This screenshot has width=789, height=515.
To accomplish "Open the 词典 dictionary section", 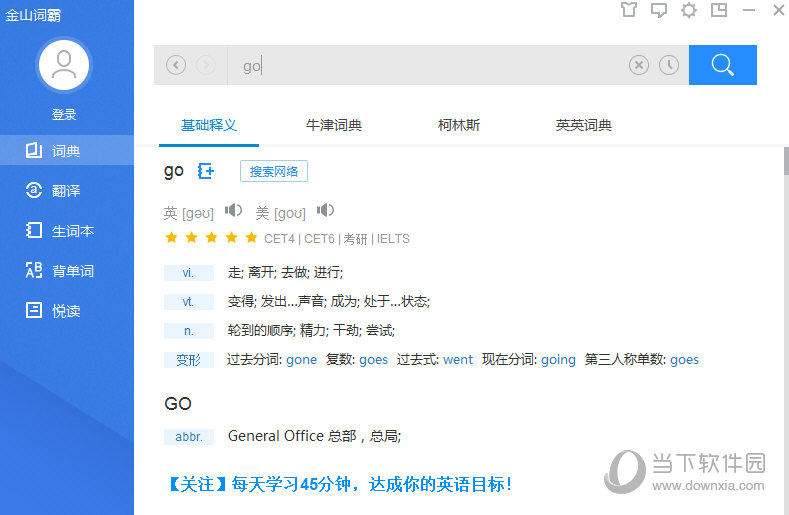I will click(67, 150).
